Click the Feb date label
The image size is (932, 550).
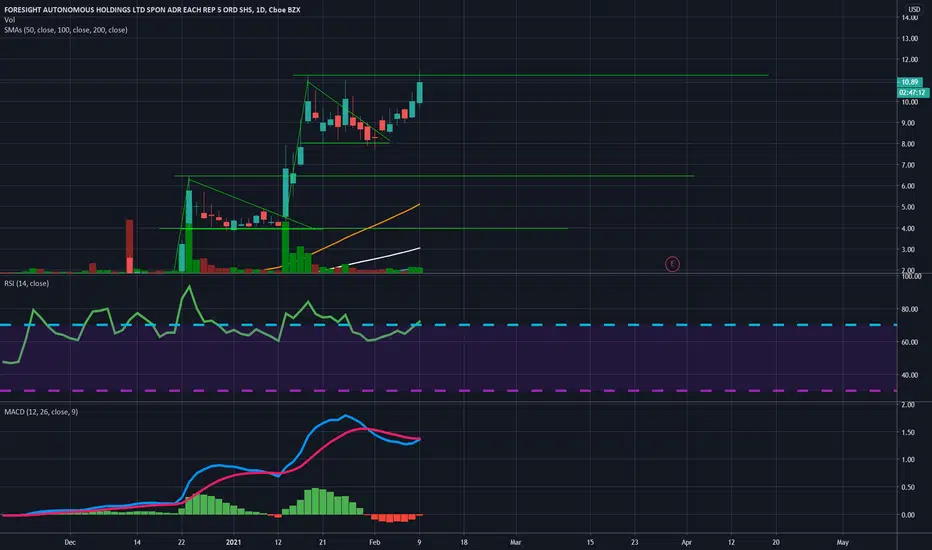tap(374, 542)
